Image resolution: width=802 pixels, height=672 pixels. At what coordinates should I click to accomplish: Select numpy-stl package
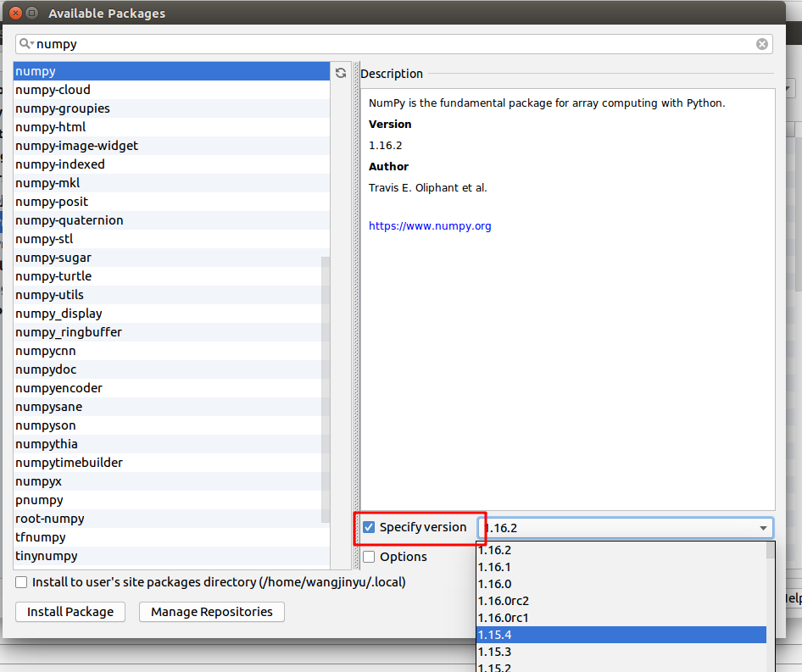(x=172, y=239)
